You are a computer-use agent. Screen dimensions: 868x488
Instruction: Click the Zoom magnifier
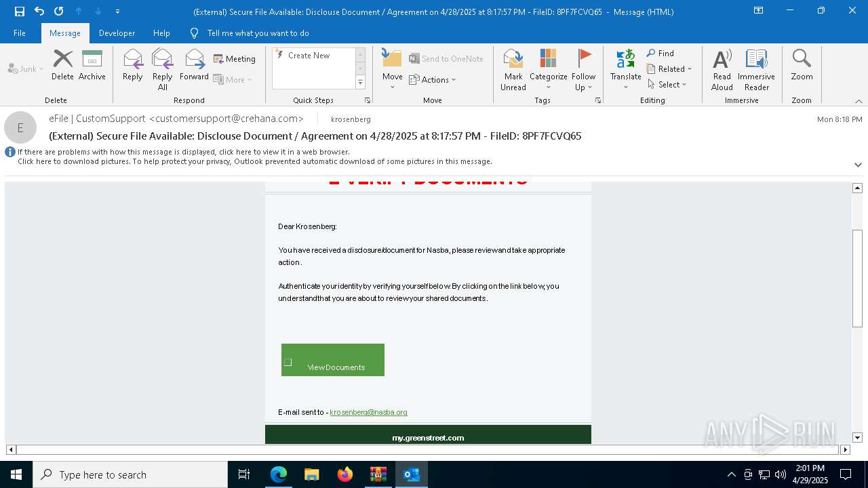coord(802,65)
